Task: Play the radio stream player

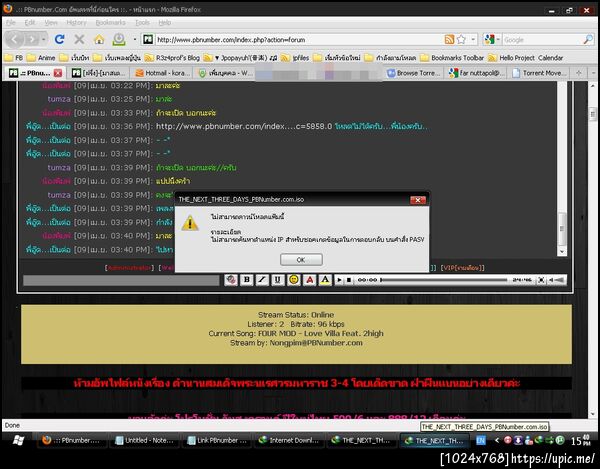Action: [x=339, y=280]
